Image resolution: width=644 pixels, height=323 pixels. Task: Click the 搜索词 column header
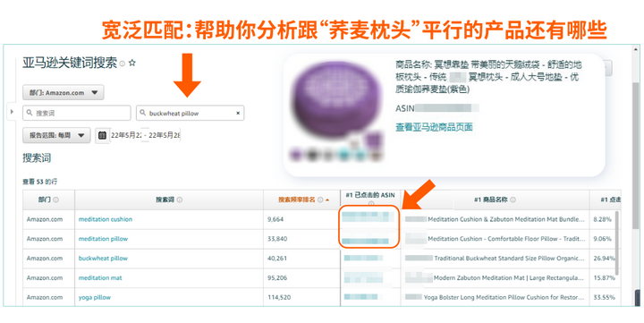[169, 200]
